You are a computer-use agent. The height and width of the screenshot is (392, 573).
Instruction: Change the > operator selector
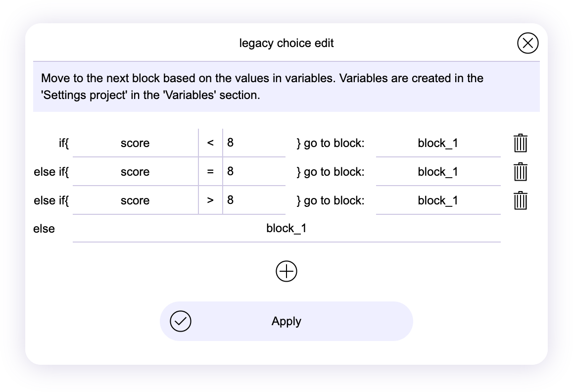pyautogui.click(x=210, y=201)
